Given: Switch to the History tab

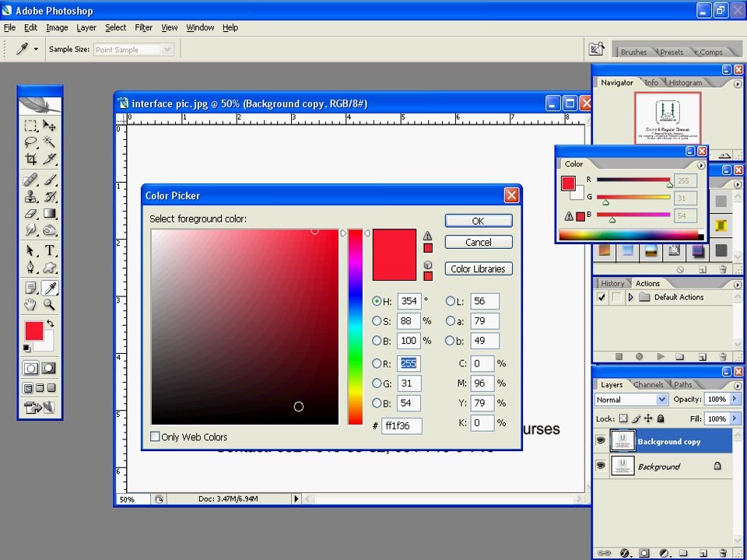Looking at the screenshot, I should click(612, 283).
